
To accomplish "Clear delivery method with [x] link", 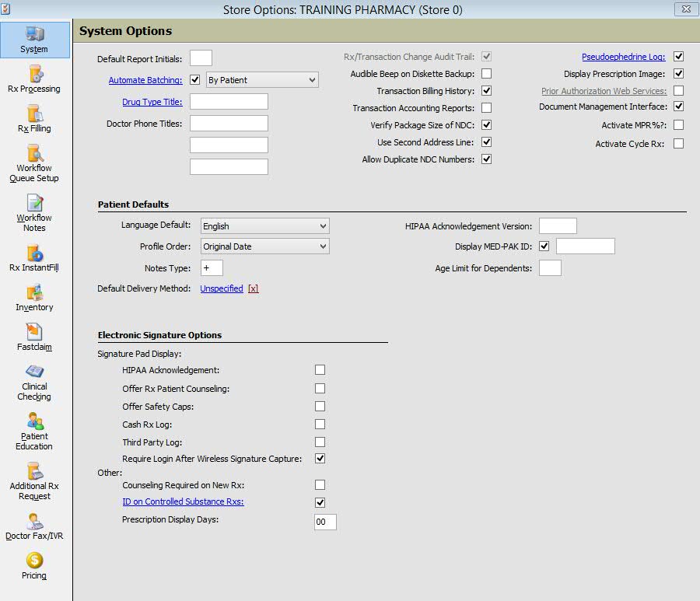I will pyautogui.click(x=253, y=288).
